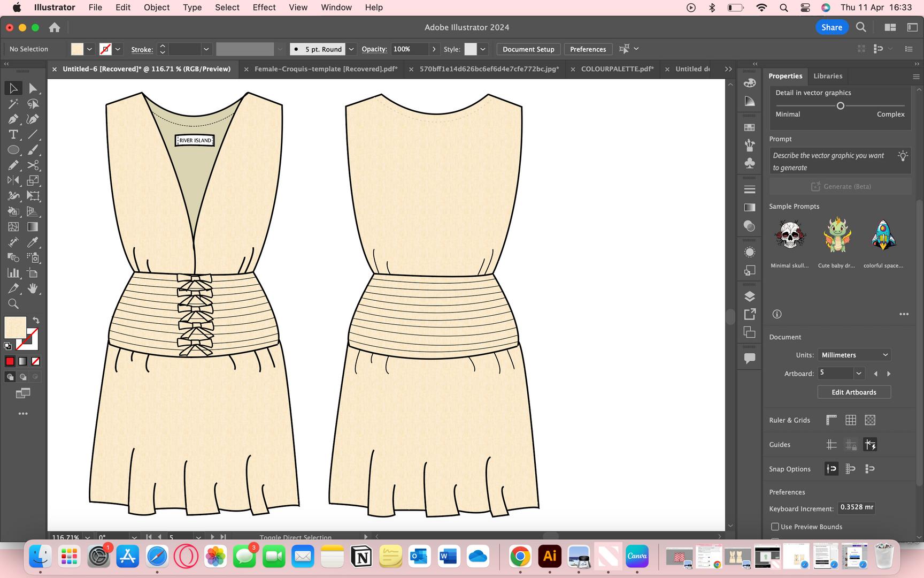Click the Edit Artboards button
The image size is (924, 578).
(853, 392)
